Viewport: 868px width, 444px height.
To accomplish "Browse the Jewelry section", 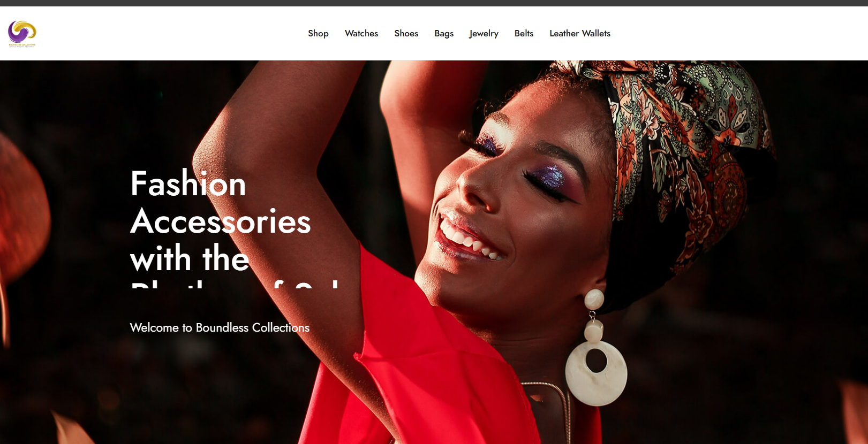I will 484,33.
